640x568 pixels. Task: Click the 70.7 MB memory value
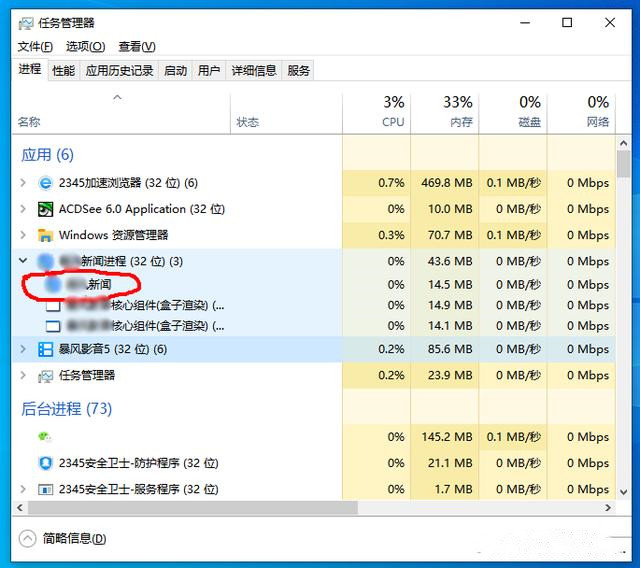(x=450, y=235)
